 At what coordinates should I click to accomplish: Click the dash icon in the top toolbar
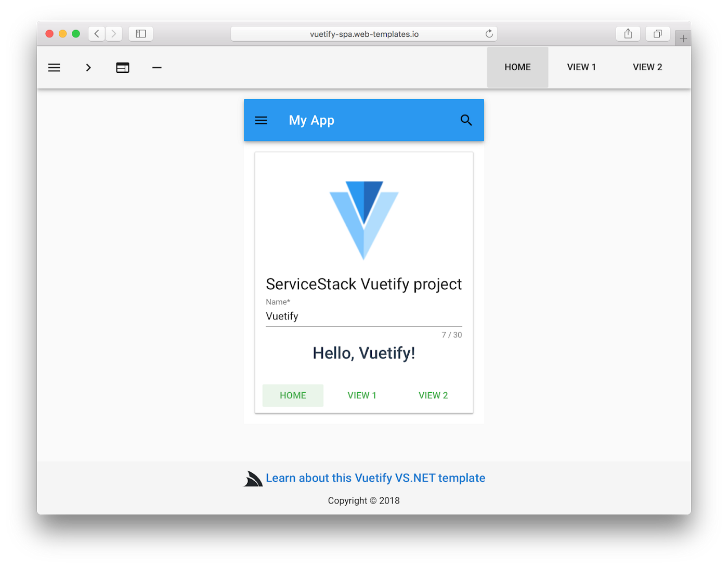click(x=157, y=67)
